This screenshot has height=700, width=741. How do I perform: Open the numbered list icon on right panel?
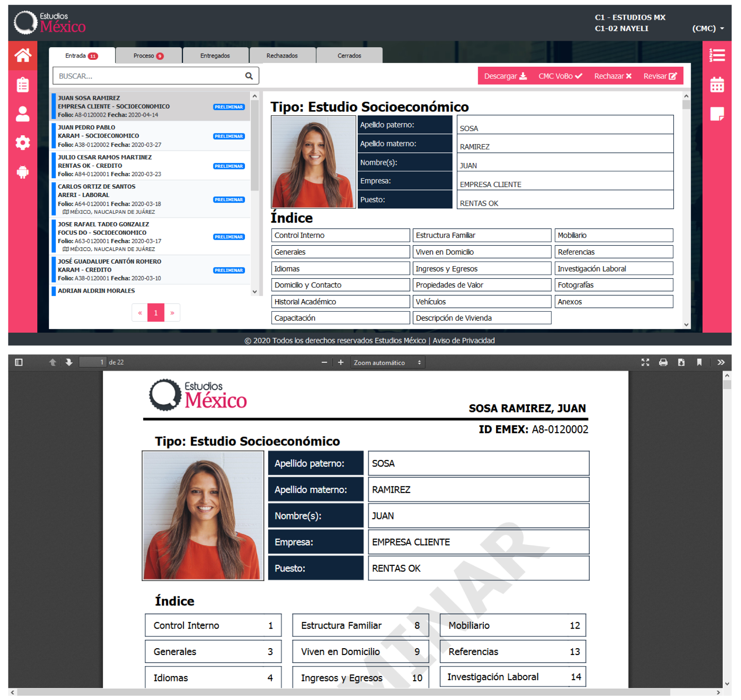[x=717, y=56]
